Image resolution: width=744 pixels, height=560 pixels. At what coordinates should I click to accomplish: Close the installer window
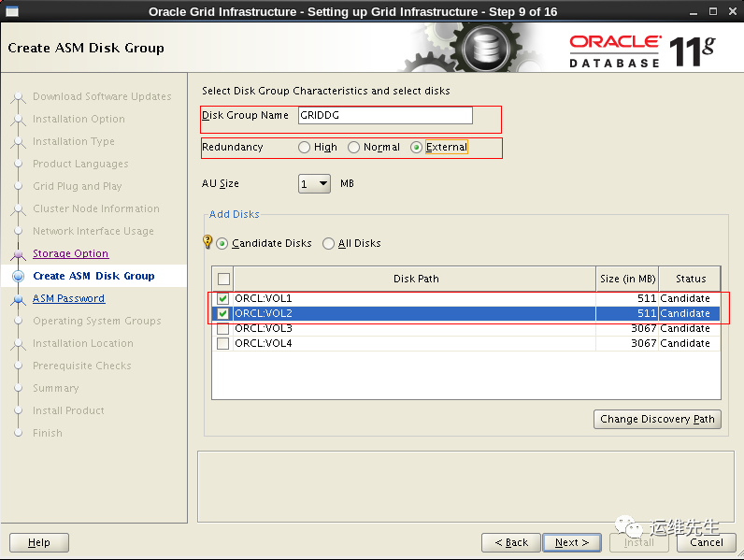(x=732, y=11)
